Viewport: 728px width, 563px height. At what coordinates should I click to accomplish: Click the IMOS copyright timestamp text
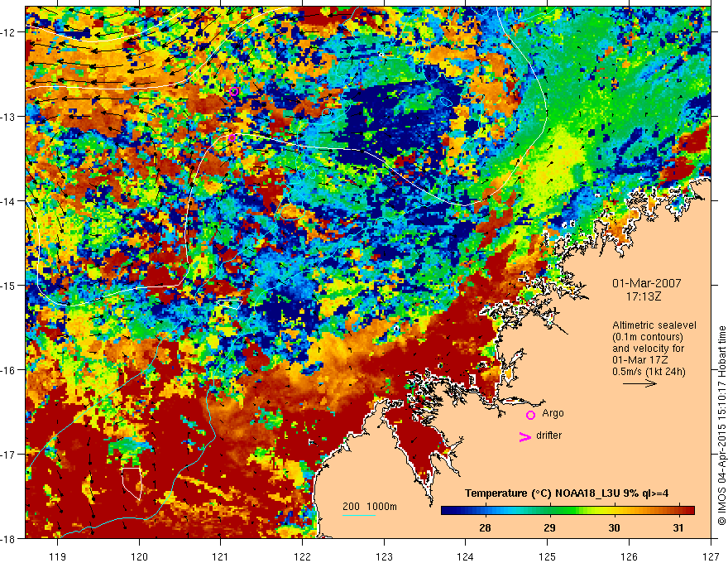coord(721,426)
